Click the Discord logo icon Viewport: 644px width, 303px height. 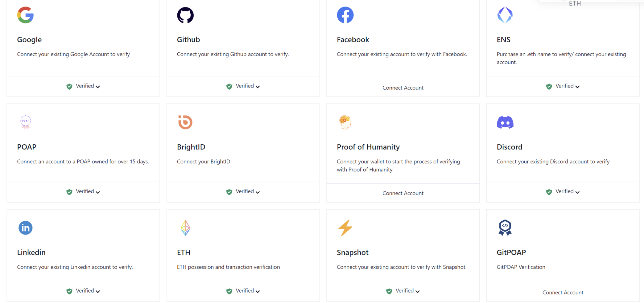tap(505, 122)
